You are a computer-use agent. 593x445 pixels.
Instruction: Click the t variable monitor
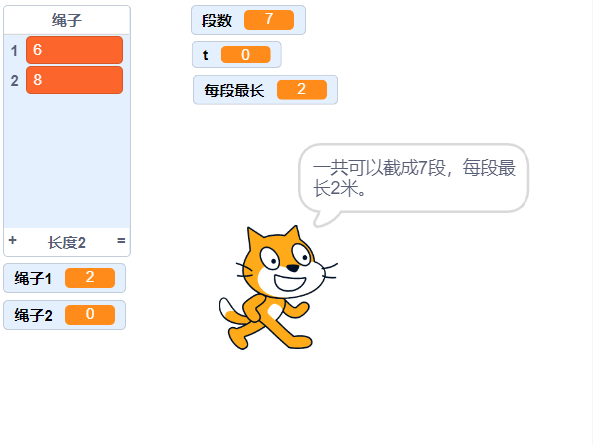coord(237,55)
